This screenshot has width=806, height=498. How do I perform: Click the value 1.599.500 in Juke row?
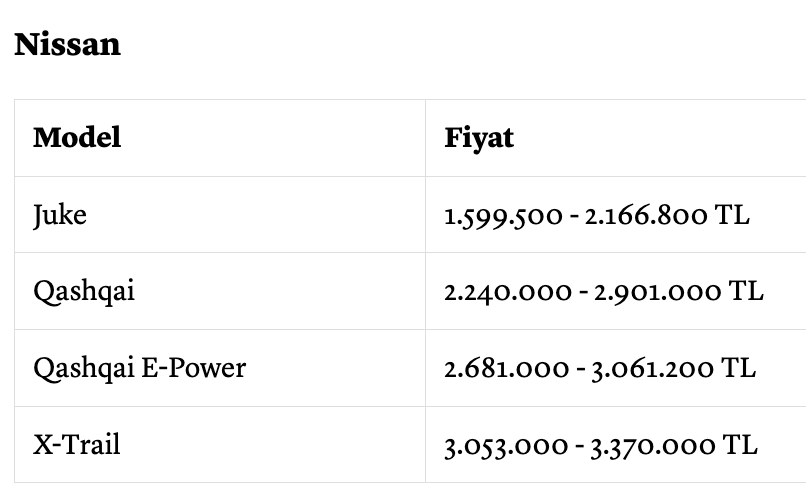click(504, 216)
